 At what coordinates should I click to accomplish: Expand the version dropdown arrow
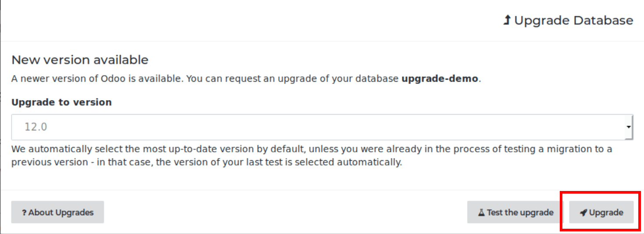pyautogui.click(x=629, y=127)
